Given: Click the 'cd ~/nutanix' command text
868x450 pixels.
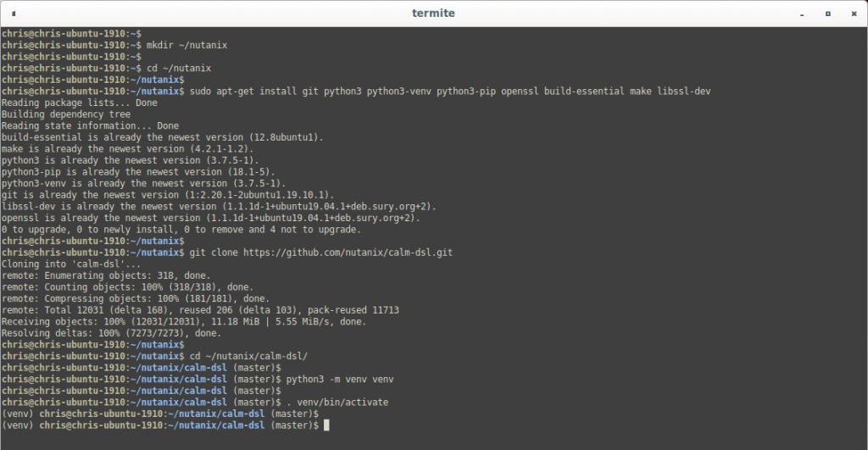Looking at the screenshot, I should 179,69.
